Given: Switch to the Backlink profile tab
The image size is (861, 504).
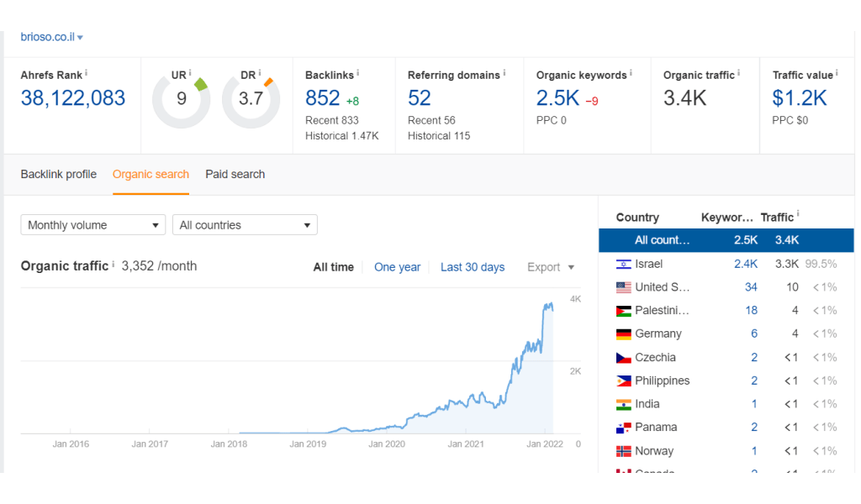Looking at the screenshot, I should tap(59, 175).
